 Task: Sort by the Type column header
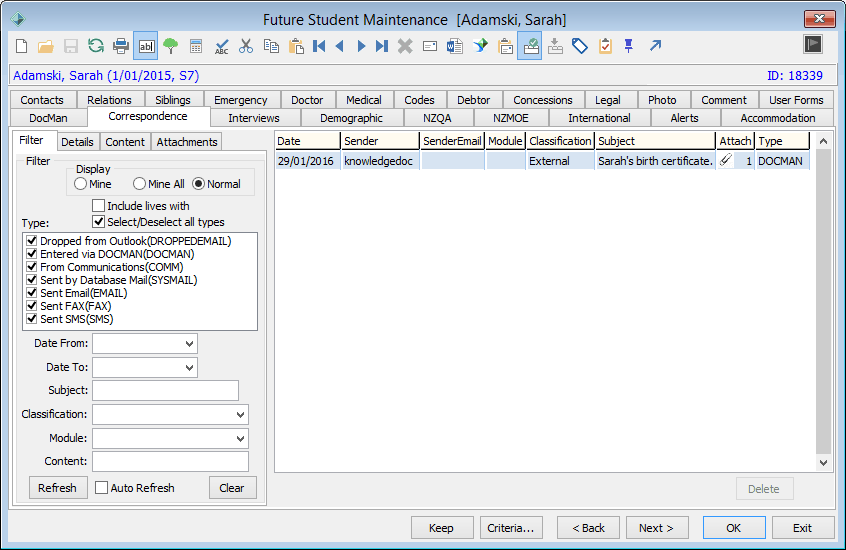pos(782,141)
